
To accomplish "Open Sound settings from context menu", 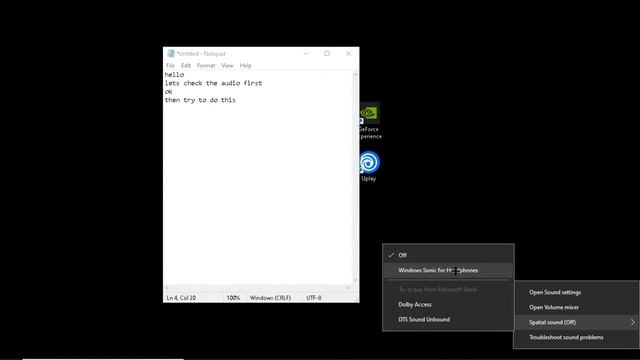I will (x=576, y=292).
